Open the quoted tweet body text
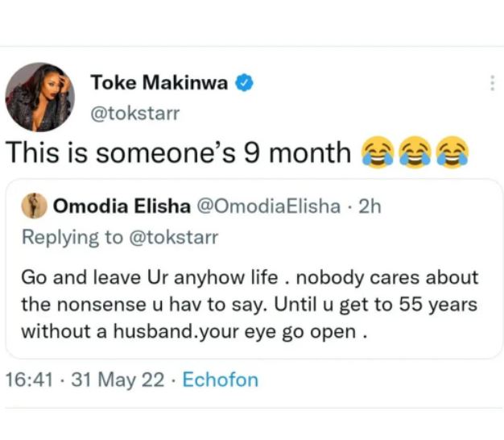This screenshot has height=440, width=504. coord(248,304)
